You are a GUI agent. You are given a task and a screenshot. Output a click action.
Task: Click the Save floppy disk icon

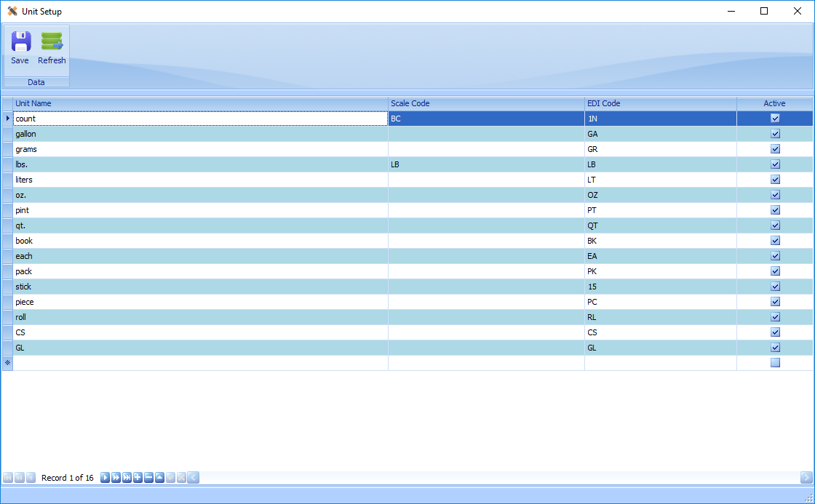click(20, 42)
